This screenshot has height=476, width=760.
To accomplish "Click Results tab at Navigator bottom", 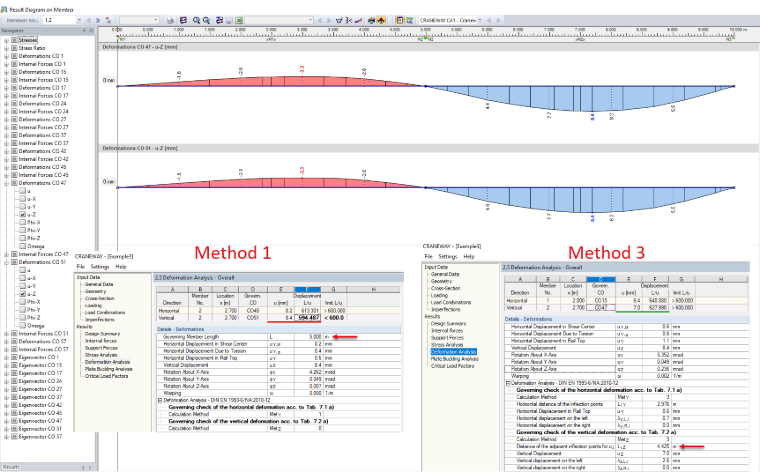I will click(x=11, y=467).
